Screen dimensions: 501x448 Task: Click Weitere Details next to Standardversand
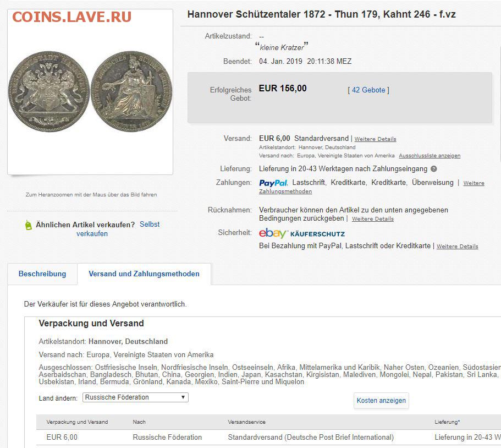coord(375,139)
